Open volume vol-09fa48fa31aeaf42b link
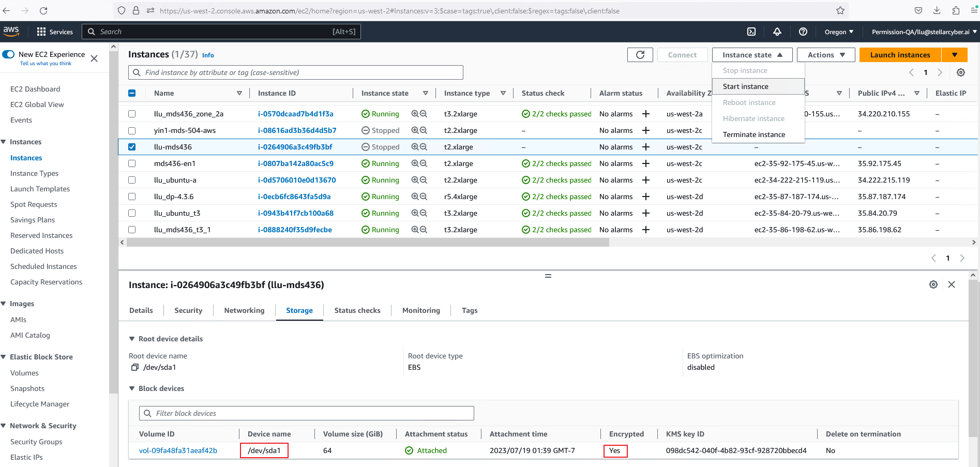980x467 pixels. [x=178, y=450]
